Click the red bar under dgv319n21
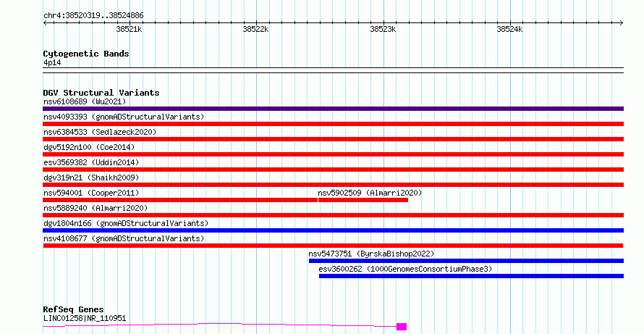Viewport: 644px width, 334px height. pos(333,185)
